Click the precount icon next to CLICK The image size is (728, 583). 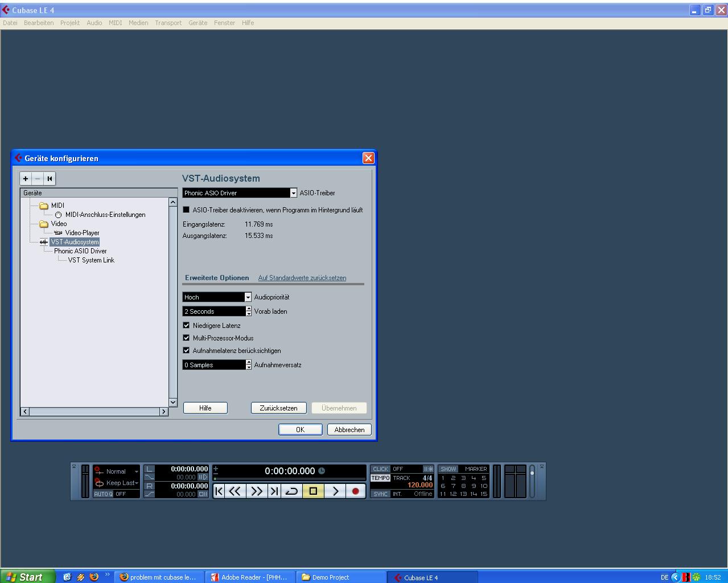[x=428, y=469]
